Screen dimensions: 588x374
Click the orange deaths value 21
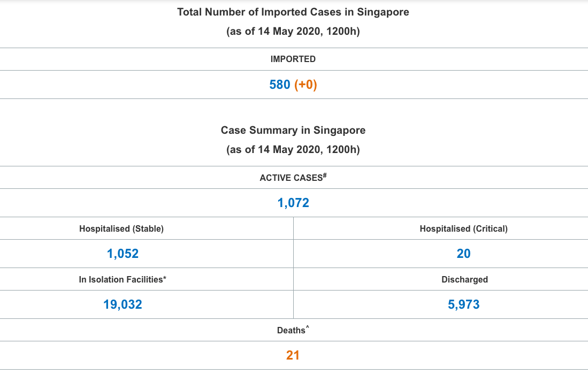pos(293,355)
